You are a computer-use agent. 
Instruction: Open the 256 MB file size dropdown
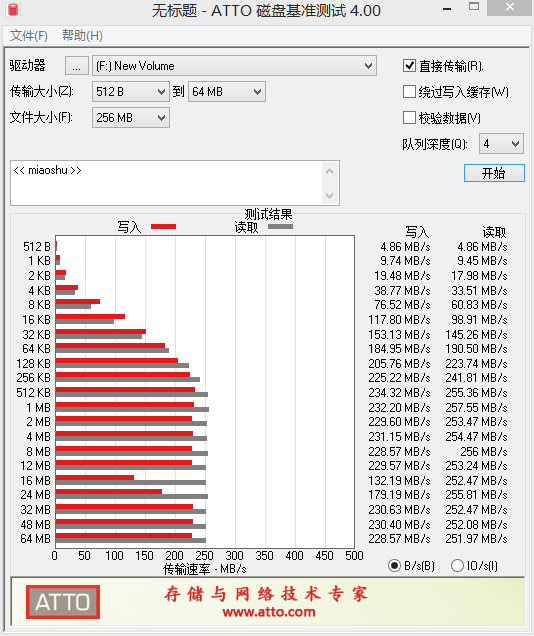click(131, 118)
